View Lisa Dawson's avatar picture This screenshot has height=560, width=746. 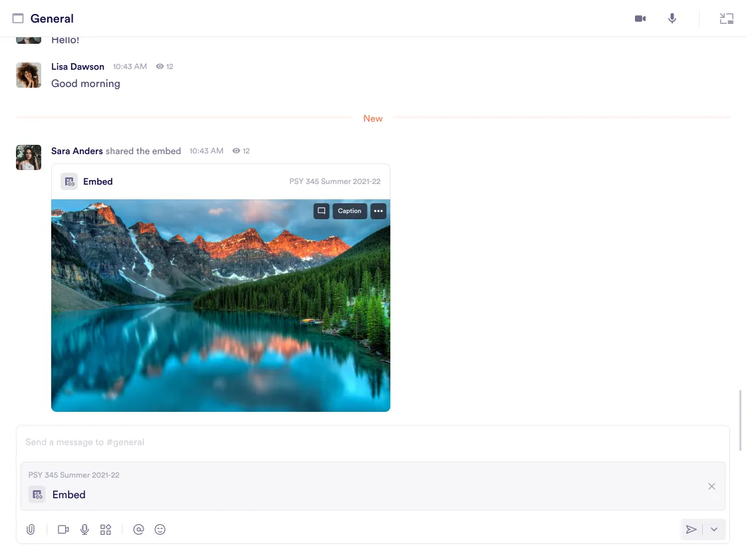click(x=29, y=75)
